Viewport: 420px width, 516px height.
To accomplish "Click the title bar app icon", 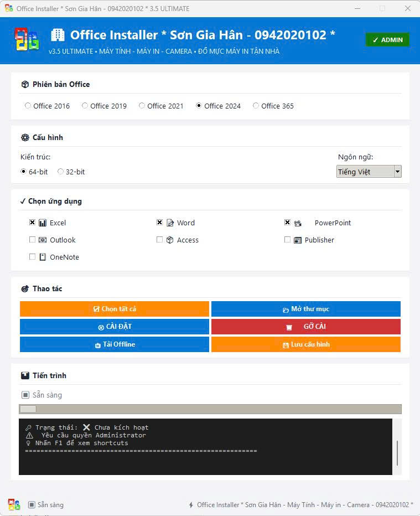I will [x=9, y=8].
